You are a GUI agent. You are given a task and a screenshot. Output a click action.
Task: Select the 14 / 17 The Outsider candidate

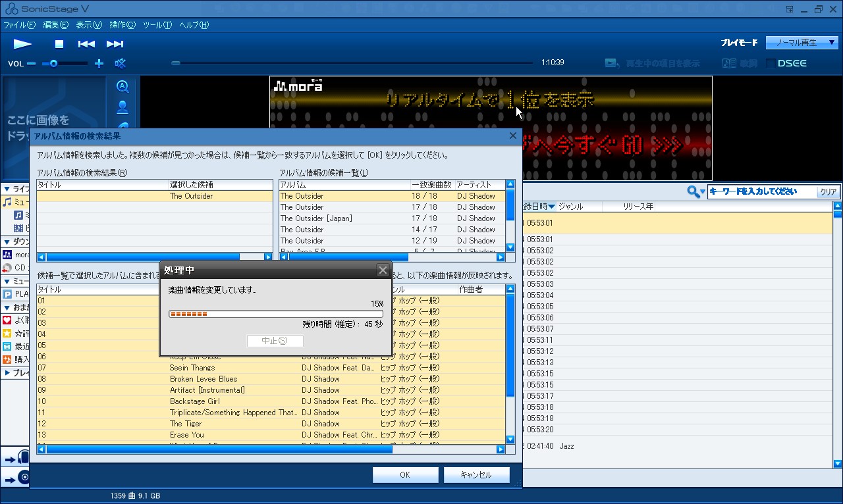click(x=393, y=230)
